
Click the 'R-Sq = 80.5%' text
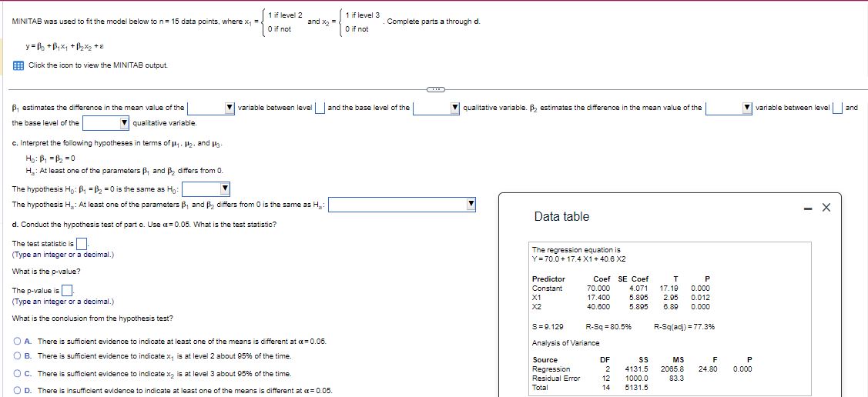pos(609,327)
